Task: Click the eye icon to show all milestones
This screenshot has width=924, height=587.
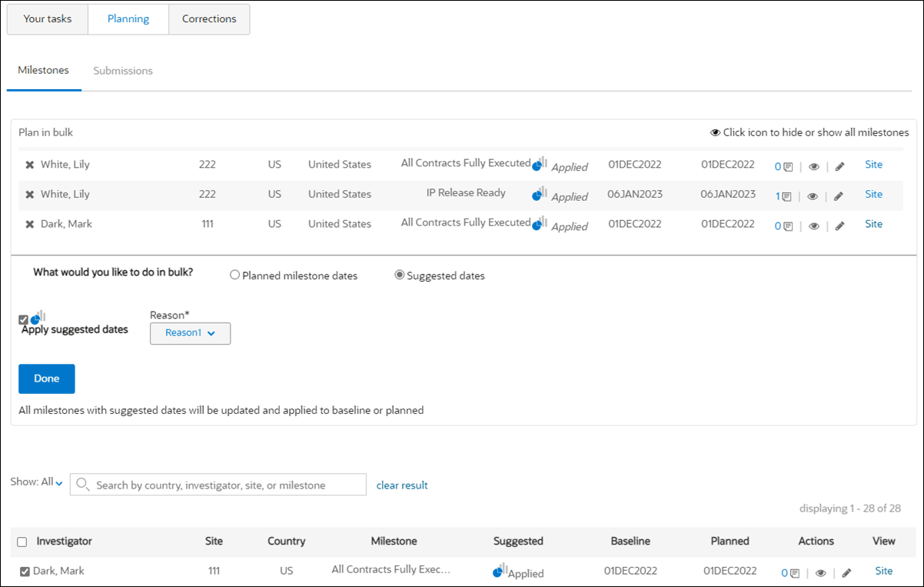Action: 715,132
